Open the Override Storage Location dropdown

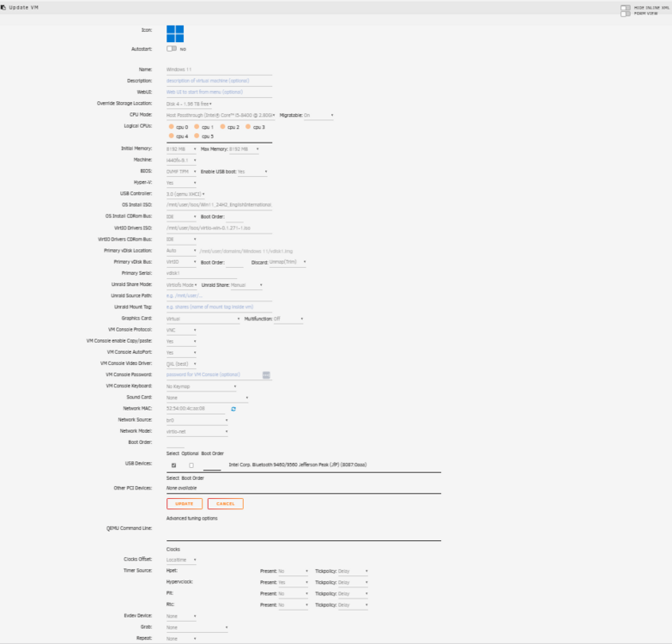189,104
